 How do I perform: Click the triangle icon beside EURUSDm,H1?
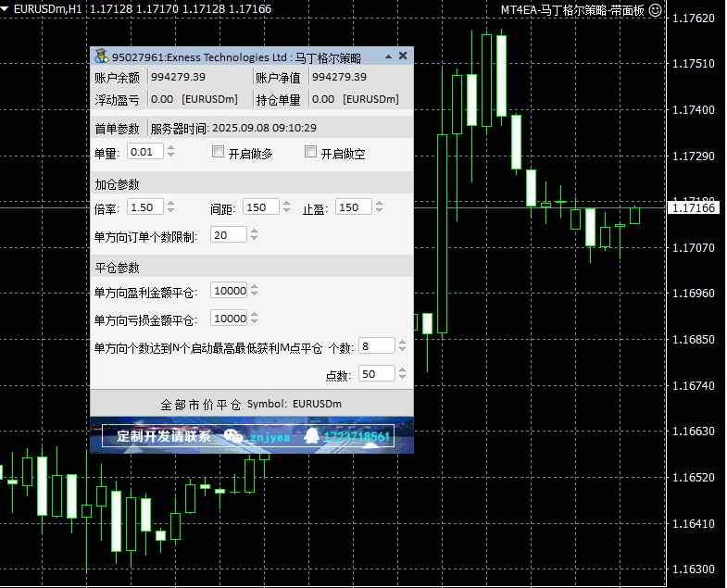click(6, 8)
